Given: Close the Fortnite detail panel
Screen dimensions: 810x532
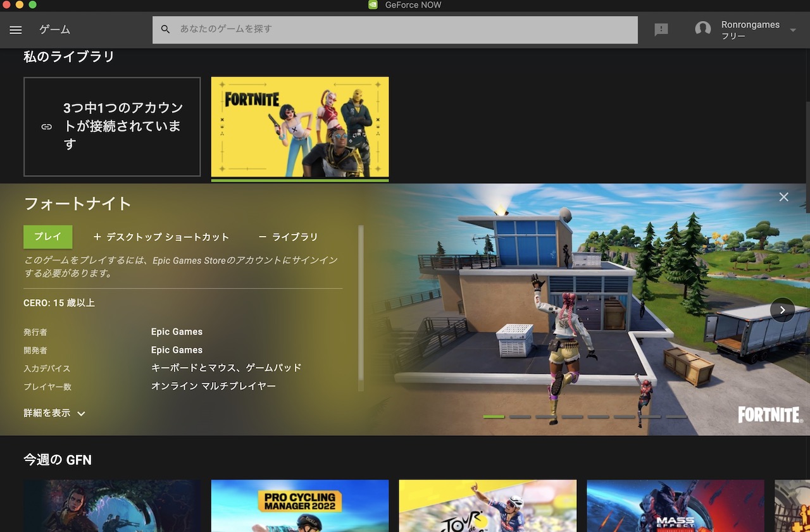Looking at the screenshot, I should [x=783, y=197].
